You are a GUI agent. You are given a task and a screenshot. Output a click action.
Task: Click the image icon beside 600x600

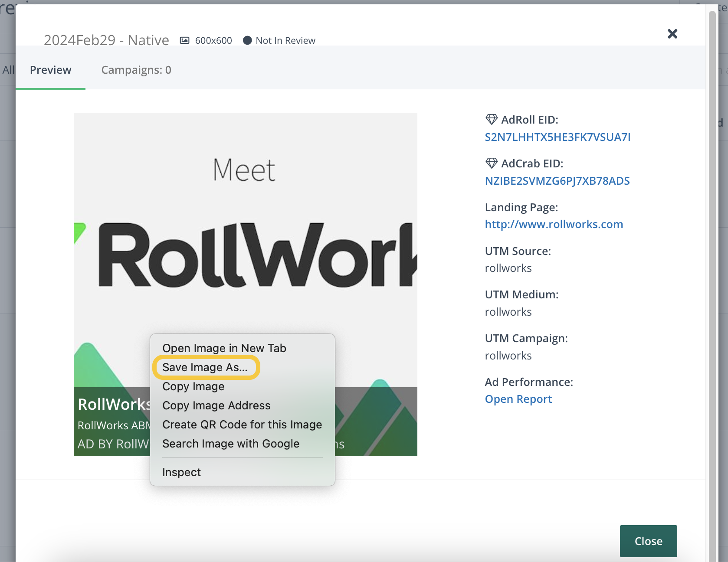(185, 40)
